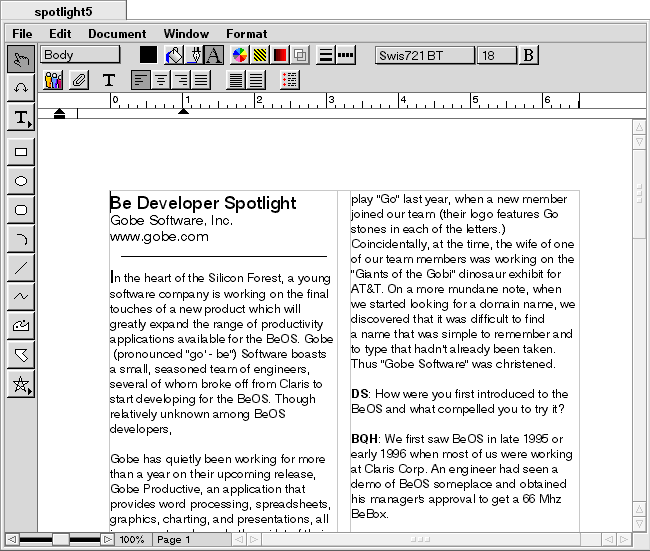The image size is (650, 551).
Task: Select the rectangle shape tool
Action: click(x=21, y=152)
